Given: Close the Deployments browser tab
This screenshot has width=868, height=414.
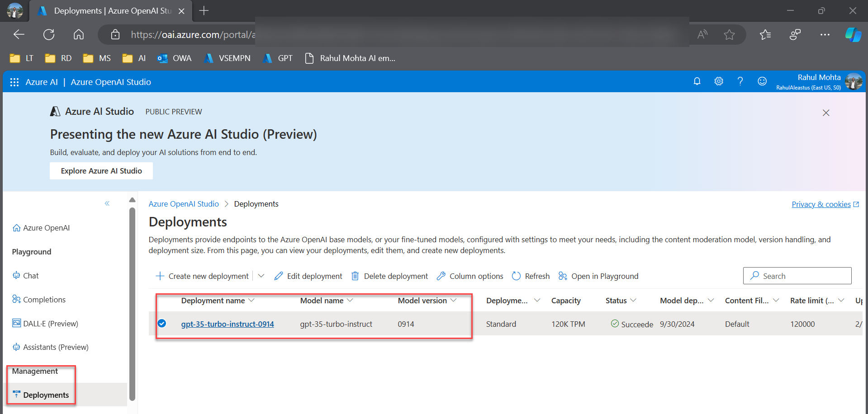Looking at the screenshot, I should click(x=181, y=11).
